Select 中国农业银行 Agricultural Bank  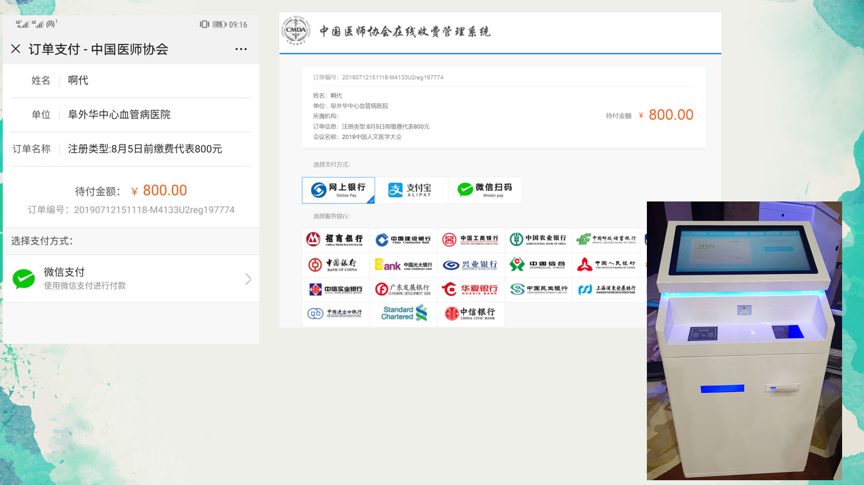click(x=538, y=239)
